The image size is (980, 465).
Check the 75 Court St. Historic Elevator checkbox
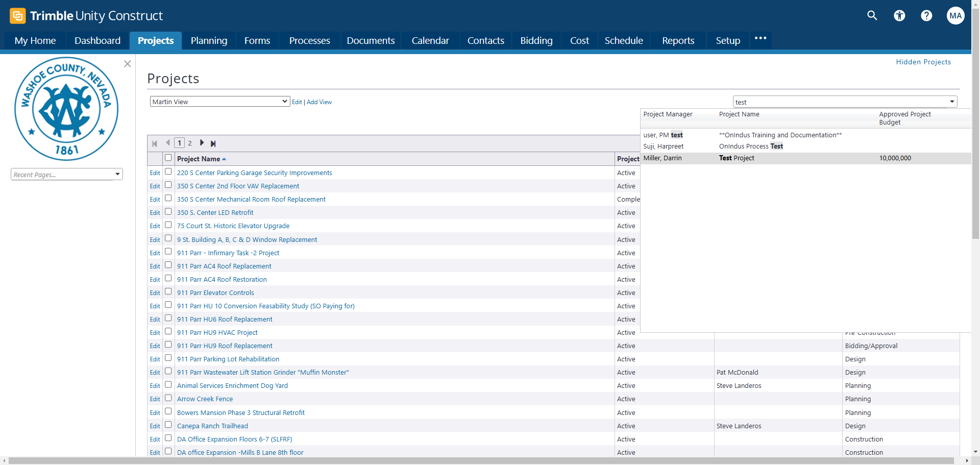[168, 225]
